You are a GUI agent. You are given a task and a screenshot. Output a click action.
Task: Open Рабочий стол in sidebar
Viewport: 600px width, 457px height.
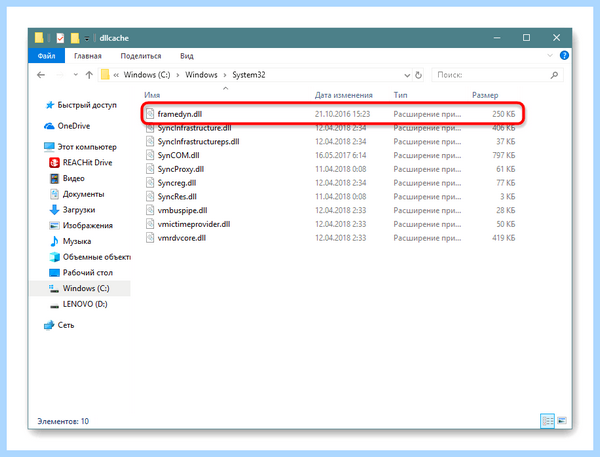(81, 273)
